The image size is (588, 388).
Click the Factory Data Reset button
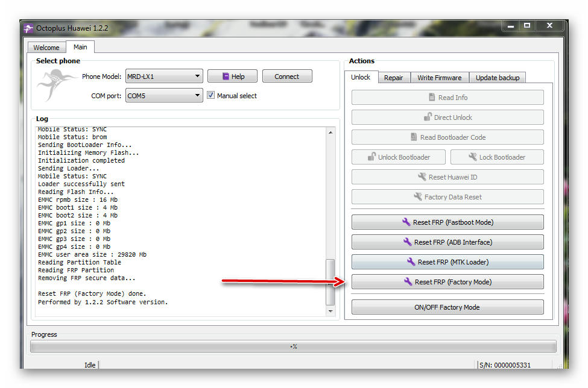coord(447,196)
